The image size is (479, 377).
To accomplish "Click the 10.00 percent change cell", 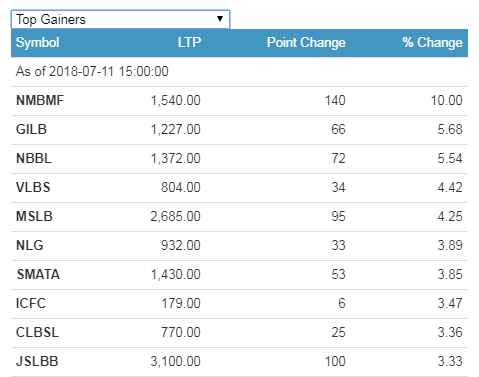I will pos(447,100).
